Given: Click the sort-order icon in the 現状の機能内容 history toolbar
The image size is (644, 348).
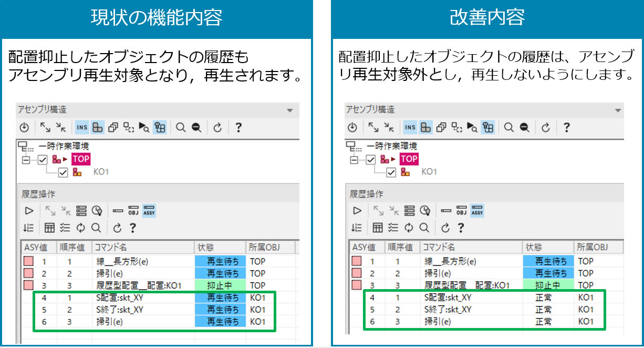Looking at the screenshot, I should coord(28,228).
